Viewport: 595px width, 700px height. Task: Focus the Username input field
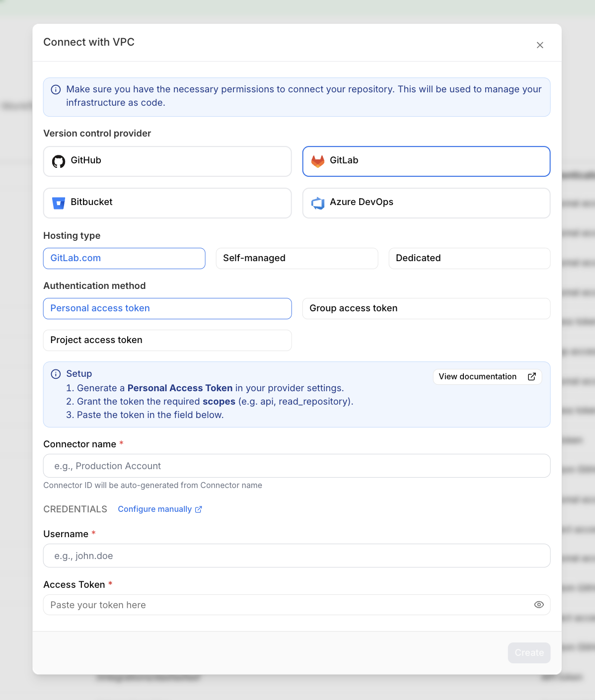(x=297, y=556)
